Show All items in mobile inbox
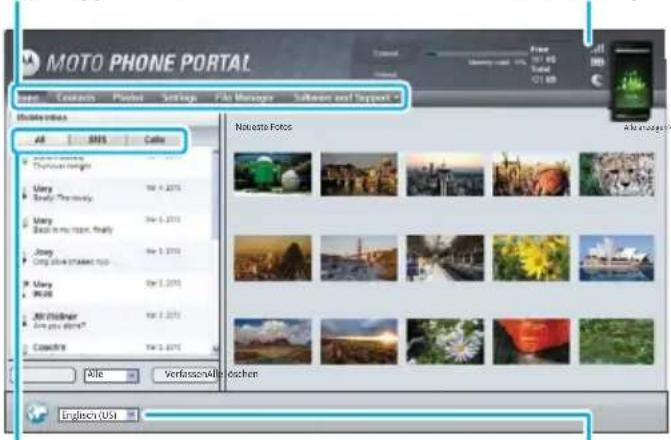Image resolution: width=671 pixels, height=440 pixels. click(40, 140)
